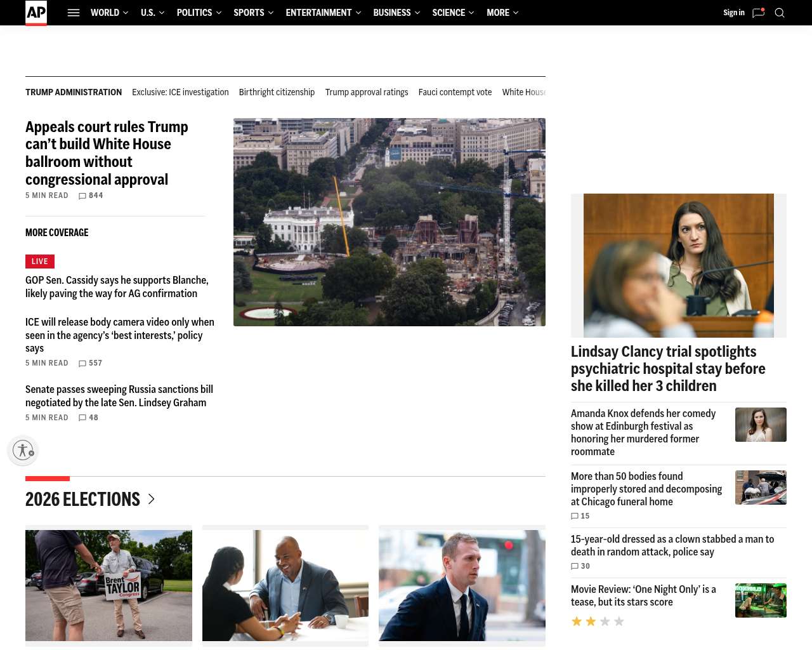The height and width of the screenshot is (650, 812).
Task: Open the Amanda Knox comedy show story
Action: (643, 432)
